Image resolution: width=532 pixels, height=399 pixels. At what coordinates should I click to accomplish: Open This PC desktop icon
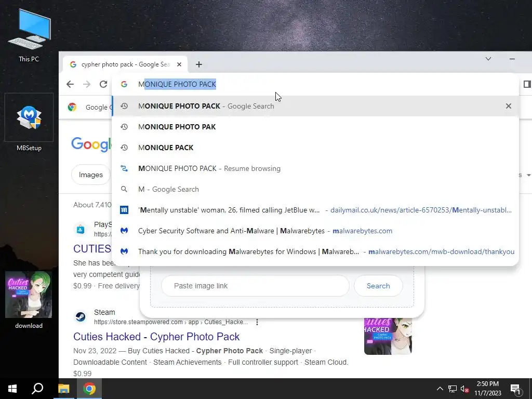(29, 36)
